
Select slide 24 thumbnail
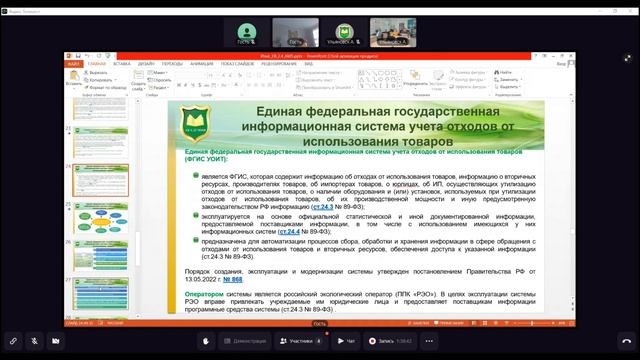(x=100, y=180)
